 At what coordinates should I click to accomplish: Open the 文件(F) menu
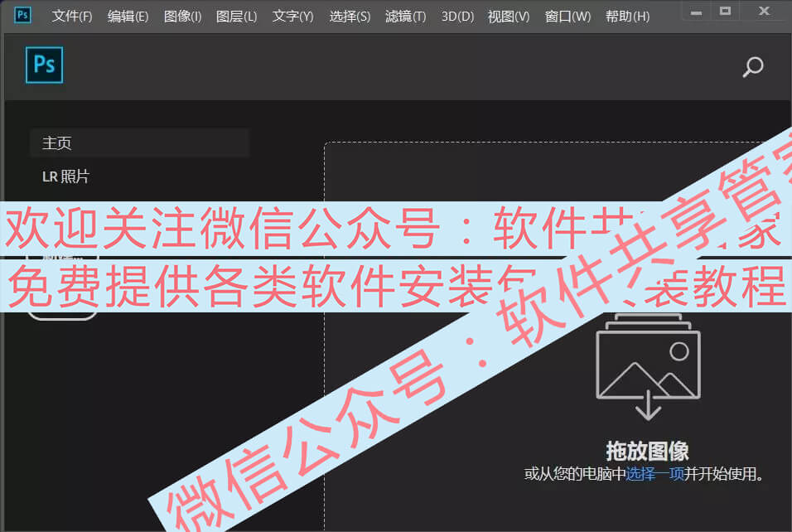click(x=72, y=17)
